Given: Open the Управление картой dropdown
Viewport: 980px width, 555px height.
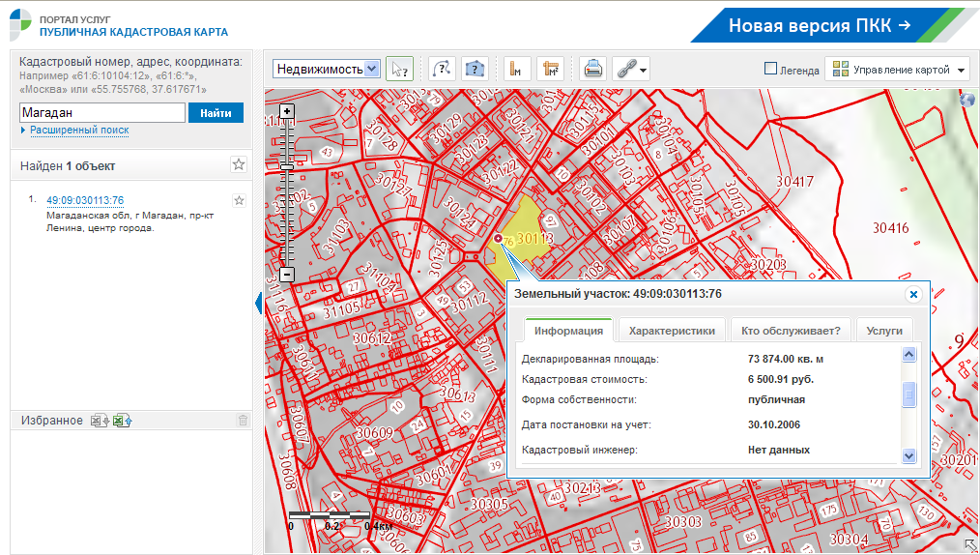Looking at the screenshot, I should (x=898, y=70).
